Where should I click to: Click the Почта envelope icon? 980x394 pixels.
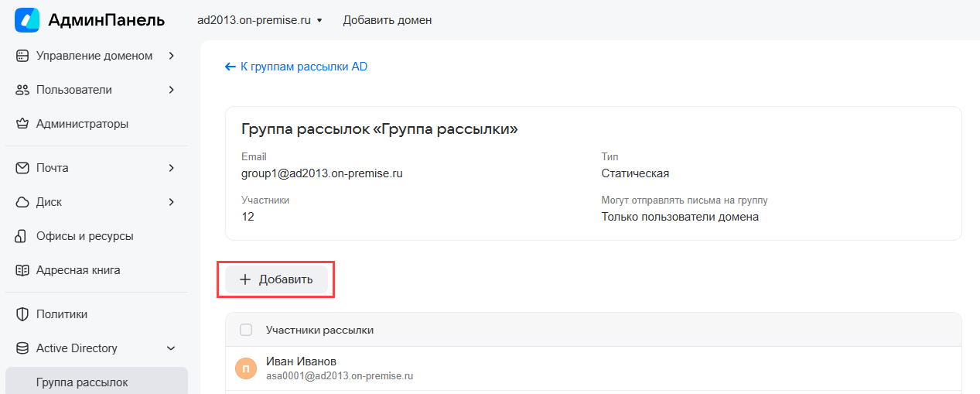tap(22, 168)
